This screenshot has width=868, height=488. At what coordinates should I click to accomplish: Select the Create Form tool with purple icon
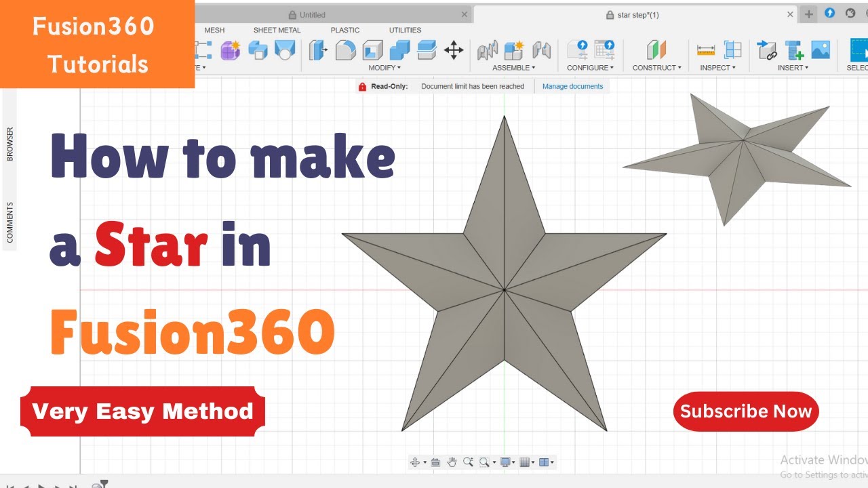tap(231, 49)
